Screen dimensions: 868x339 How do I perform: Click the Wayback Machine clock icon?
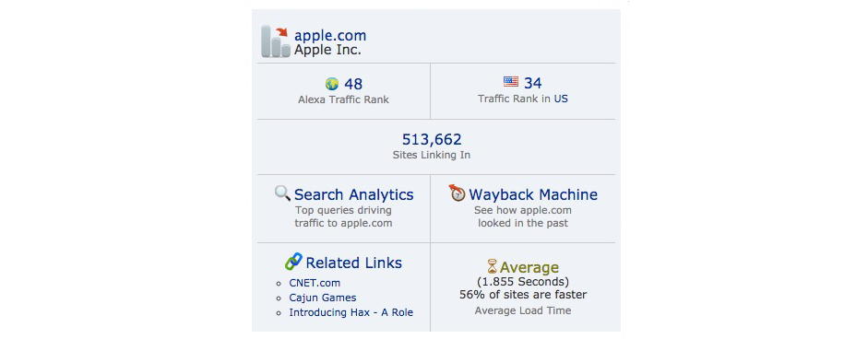[457, 193]
